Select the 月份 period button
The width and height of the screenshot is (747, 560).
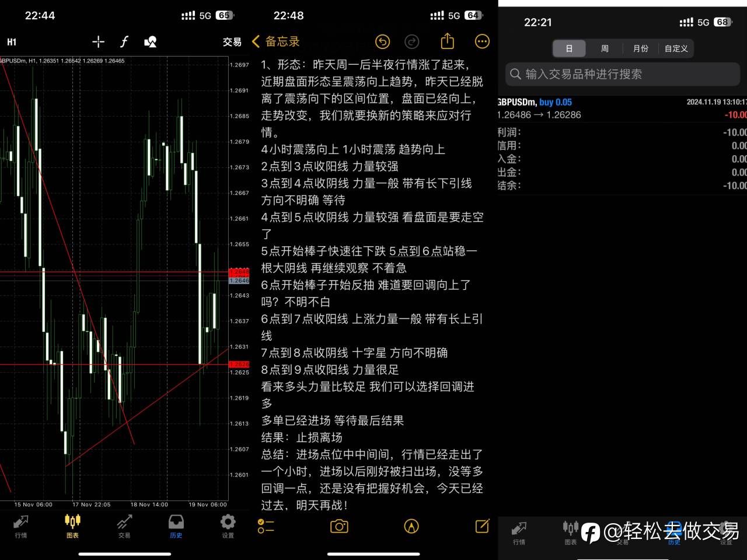point(640,48)
